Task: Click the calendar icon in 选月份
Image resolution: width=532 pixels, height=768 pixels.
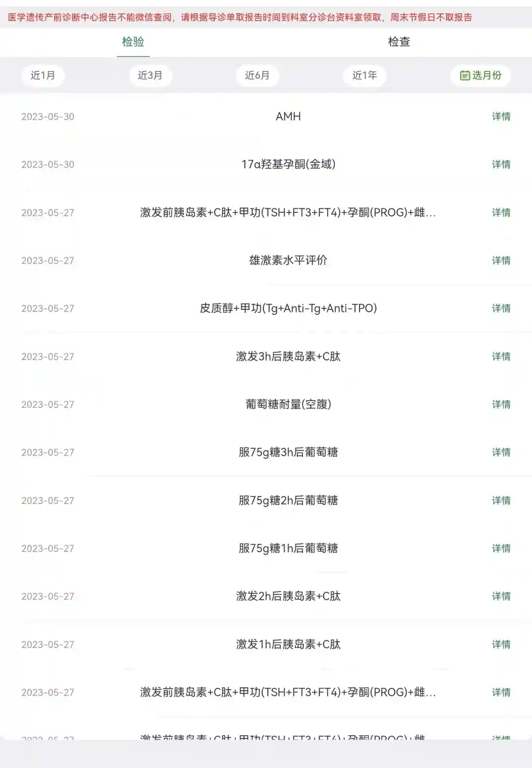Action: (x=465, y=75)
